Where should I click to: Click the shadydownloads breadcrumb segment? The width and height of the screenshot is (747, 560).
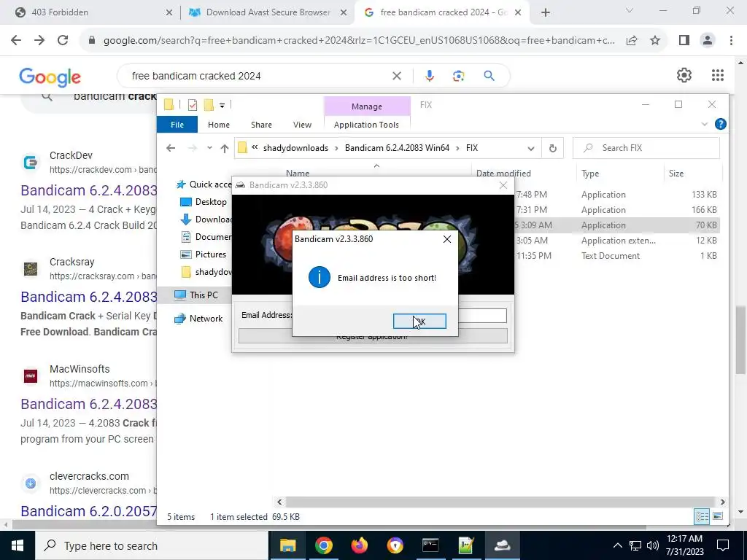(x=295, y=148)
